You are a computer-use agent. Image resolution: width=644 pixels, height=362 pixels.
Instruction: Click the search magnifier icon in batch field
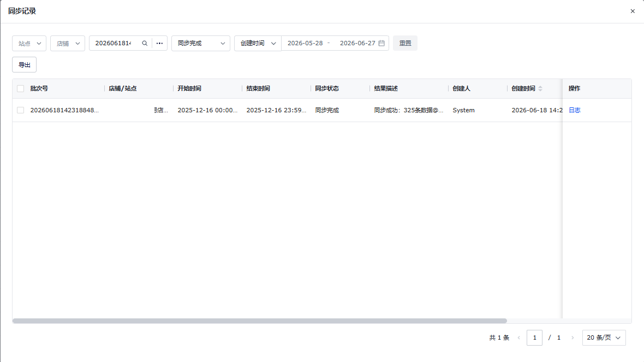pos(145,43)
